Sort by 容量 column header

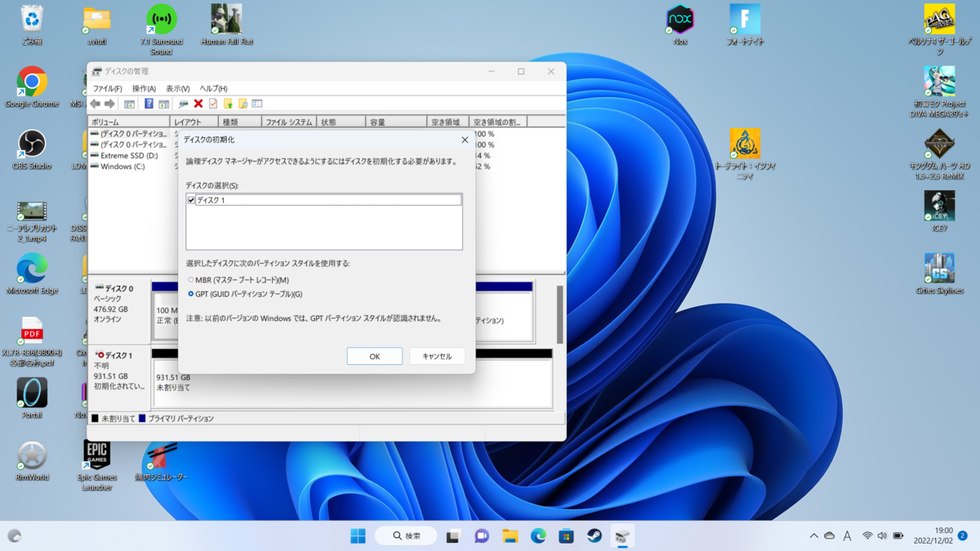pos(396,122)
